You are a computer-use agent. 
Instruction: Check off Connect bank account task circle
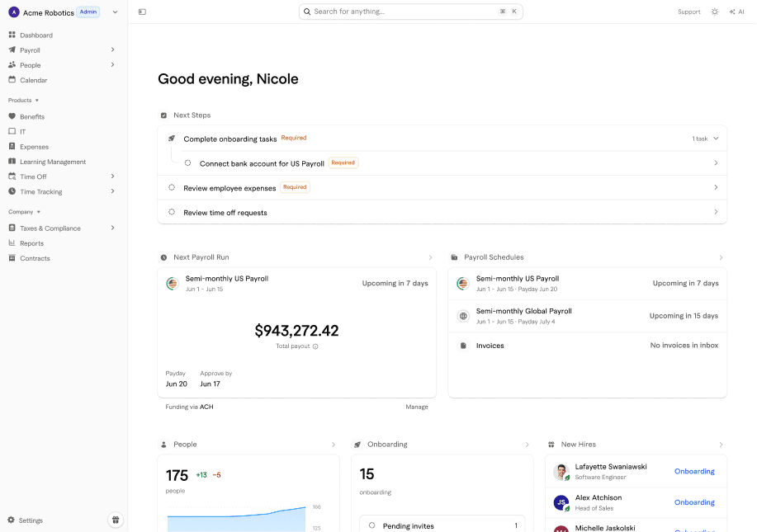pos(187,163)
